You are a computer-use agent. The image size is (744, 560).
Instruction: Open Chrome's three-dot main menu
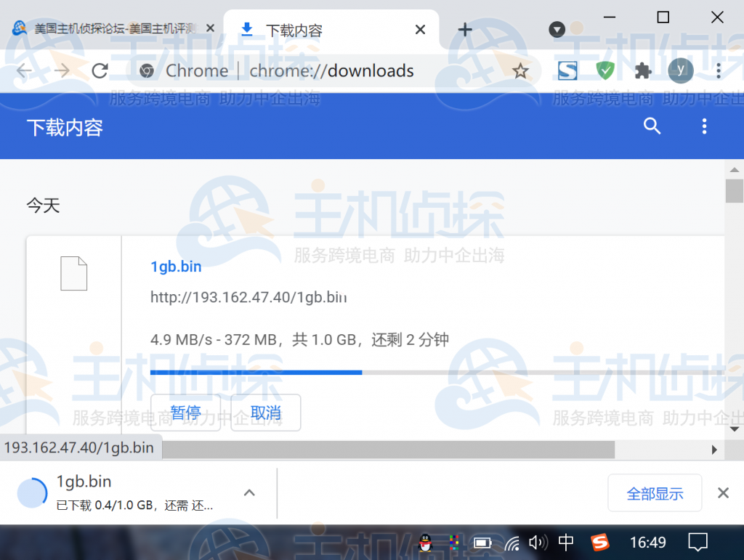point(719,71)
